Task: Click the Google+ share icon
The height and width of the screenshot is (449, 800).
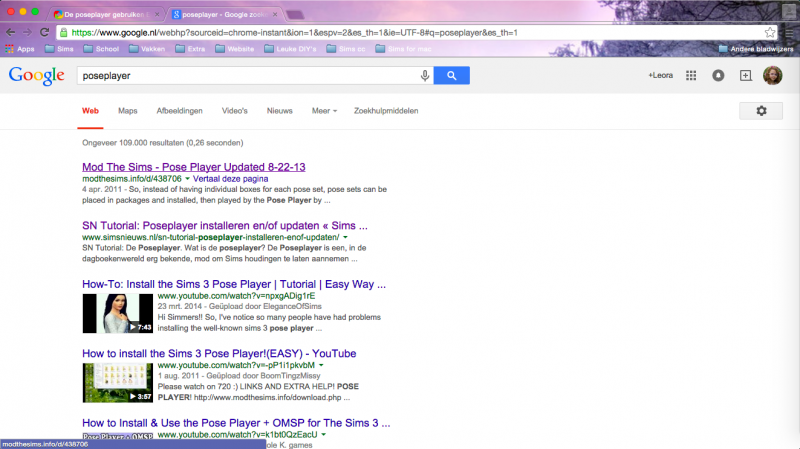Action: 745,76
